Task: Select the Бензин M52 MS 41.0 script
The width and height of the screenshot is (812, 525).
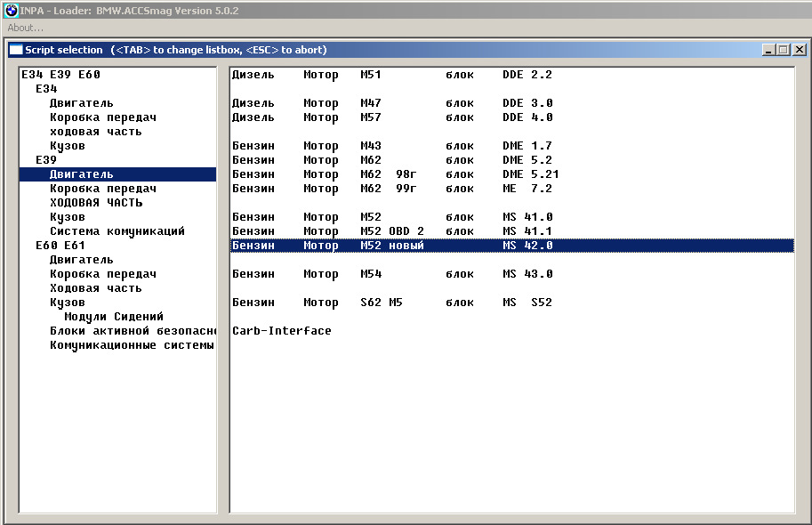Action: click(x=511, y=217)
